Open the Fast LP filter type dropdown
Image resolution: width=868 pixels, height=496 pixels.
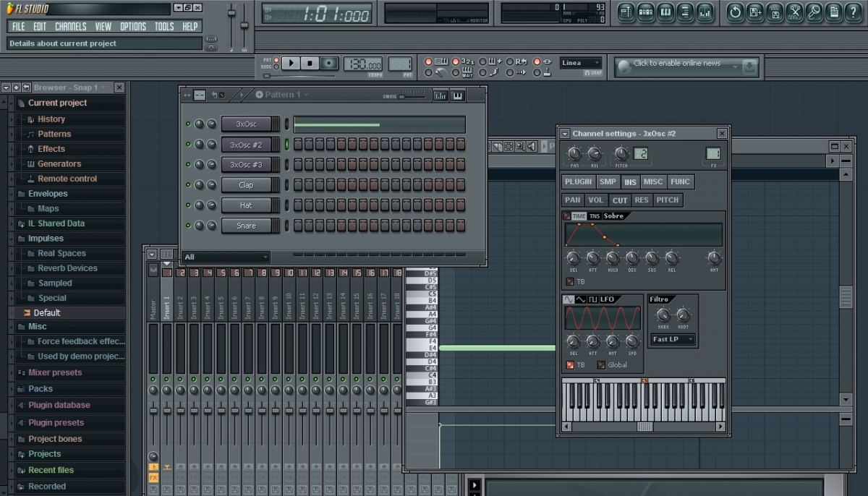[x=673, y=339]
